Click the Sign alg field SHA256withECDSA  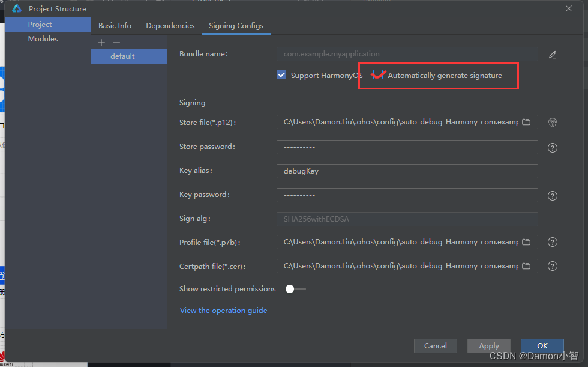point(407,219)
